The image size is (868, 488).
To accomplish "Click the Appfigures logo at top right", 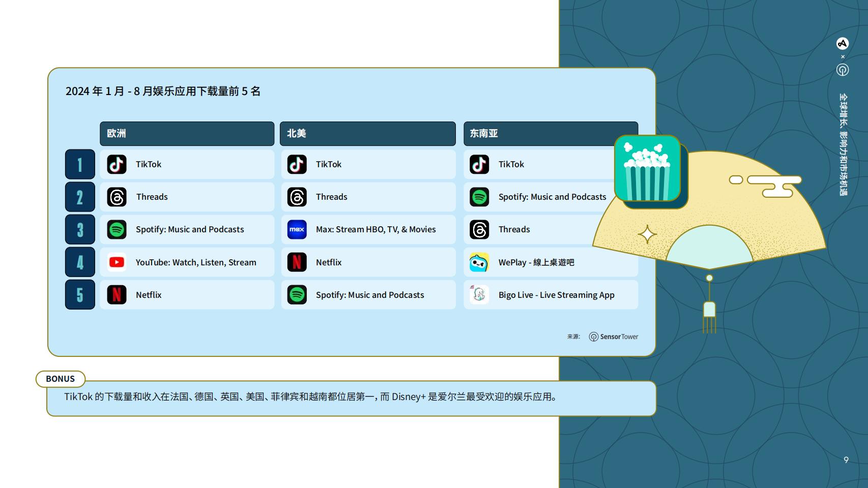I will tap(843, 44).
